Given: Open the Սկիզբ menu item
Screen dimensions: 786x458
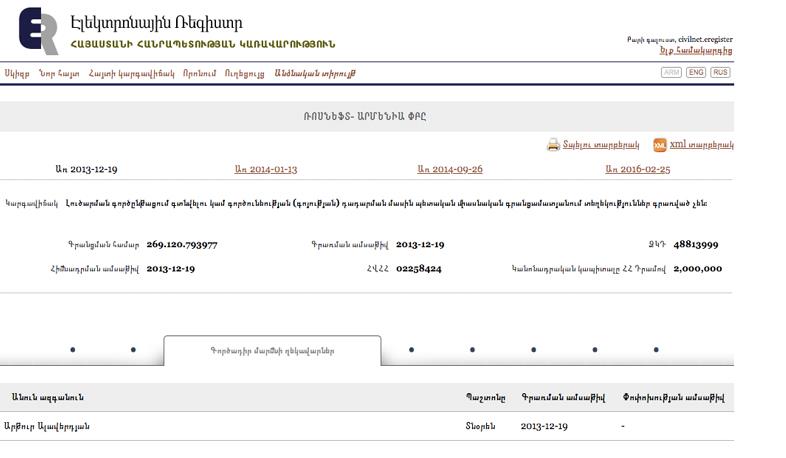Looking at the screenshot, I should pyautogui.click(x=16, y=74).
